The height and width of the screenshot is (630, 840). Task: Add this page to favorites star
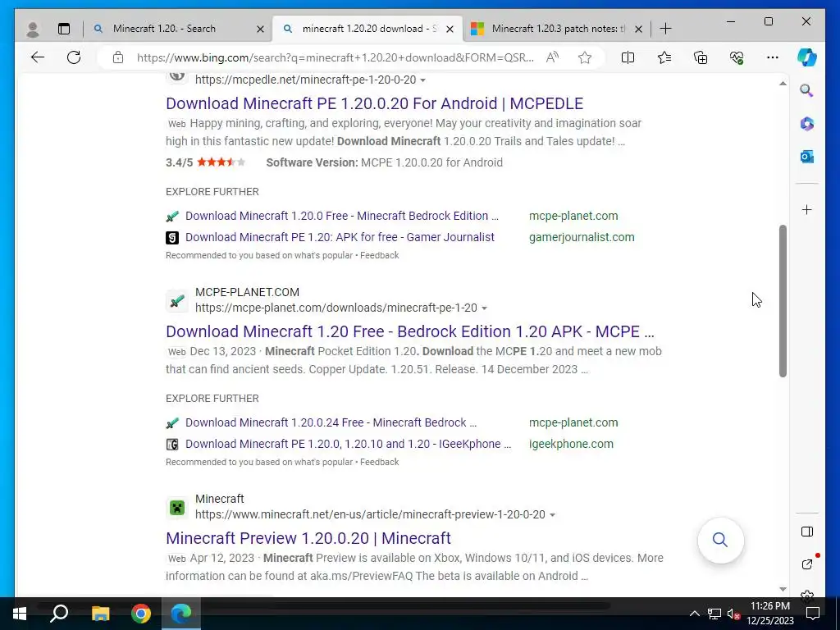point(585,57)
